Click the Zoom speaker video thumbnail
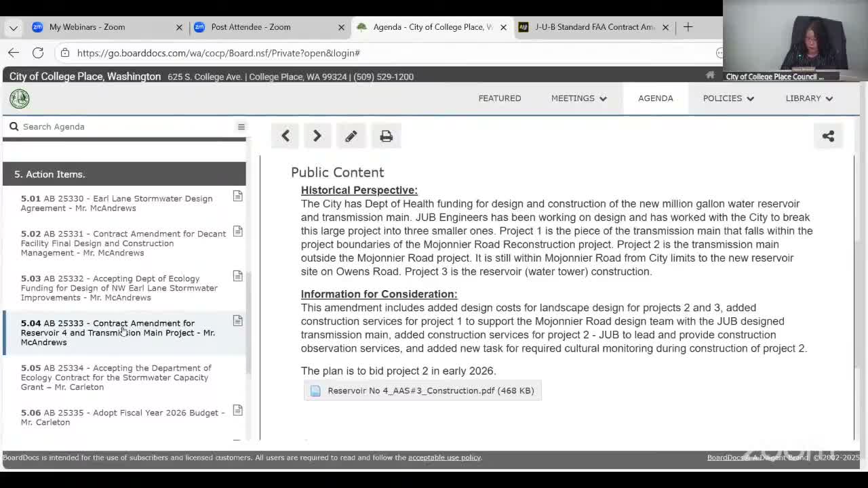The width and height of the screenshot is (868, 488). 795,41
